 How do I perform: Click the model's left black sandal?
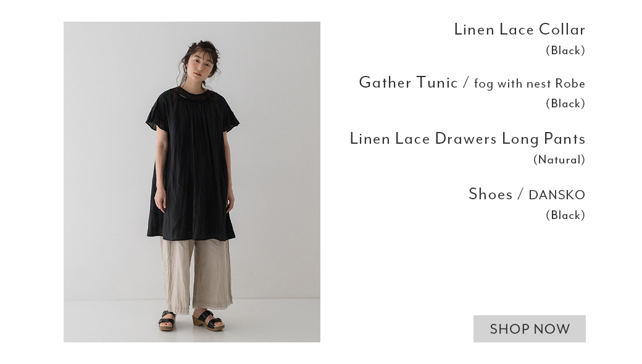[167, 320]
